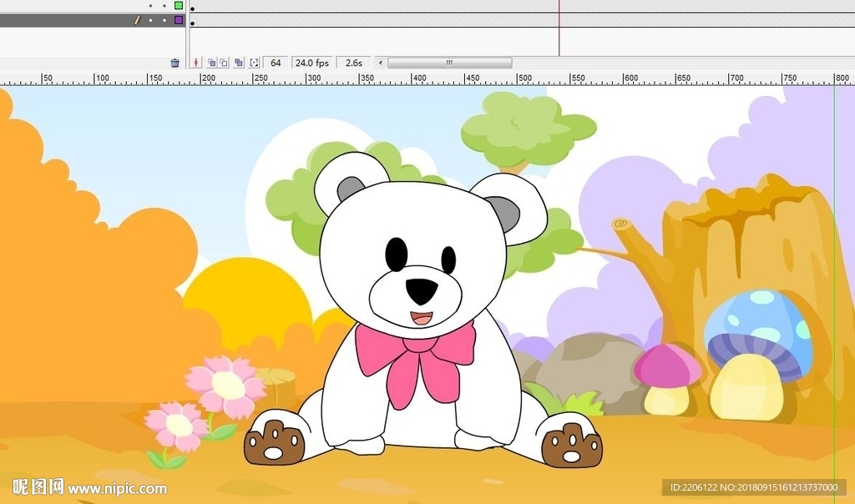Click the timeline scroll left arrow
The image size is (855, 504).
(381, 63)
